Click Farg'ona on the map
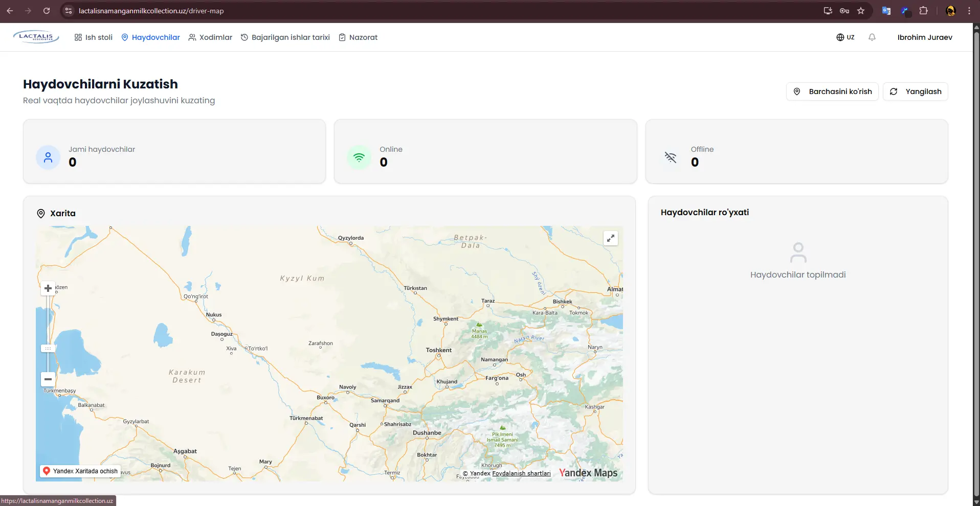The width and height of the screenshot is (980, 506). point(497,378)
